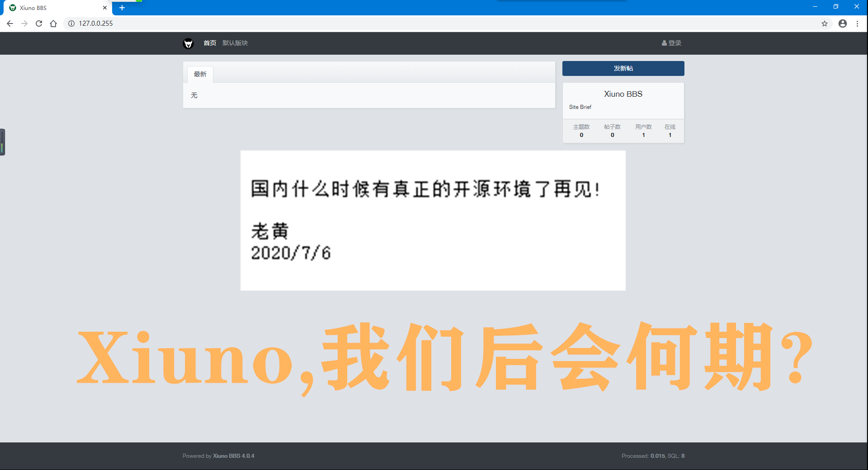
Task: Switch to the 最新 tab
Action: [x=200, y=74]
